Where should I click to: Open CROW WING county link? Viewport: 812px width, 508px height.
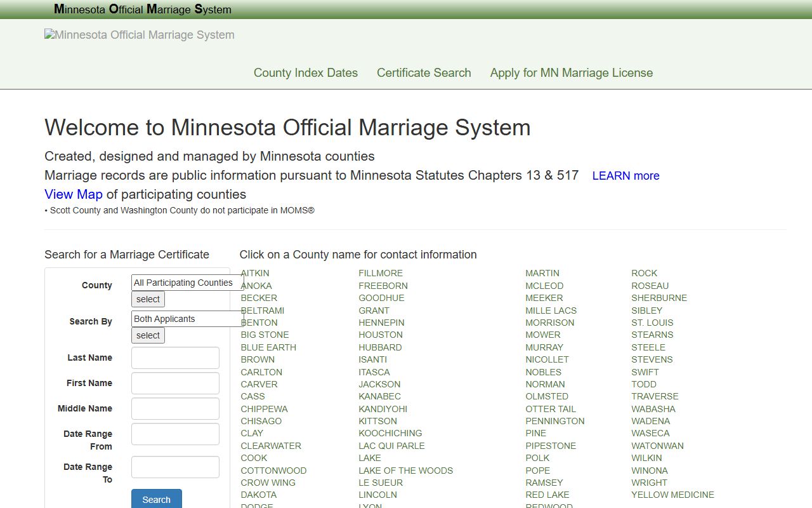(x=268, y=483)
